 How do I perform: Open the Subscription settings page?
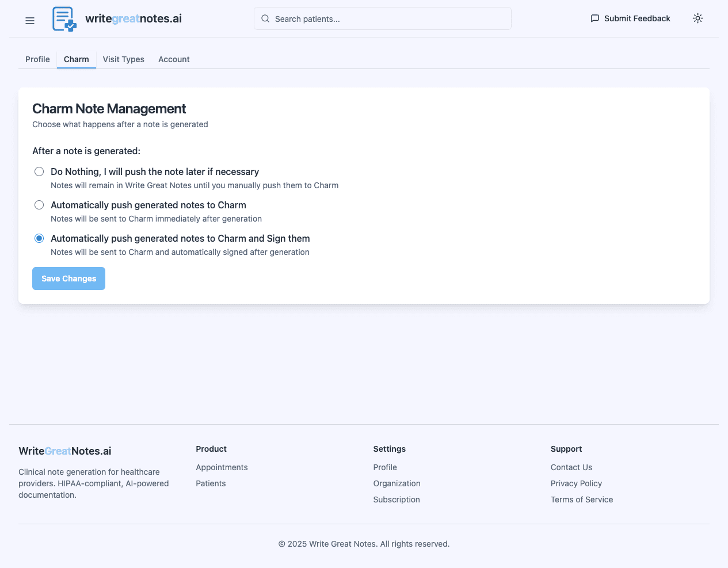pos(396,499)
